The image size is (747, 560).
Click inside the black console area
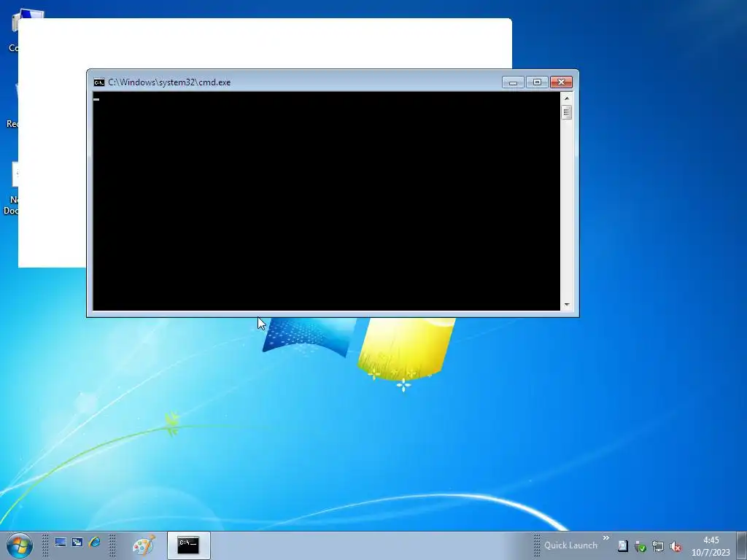(326, 201)
